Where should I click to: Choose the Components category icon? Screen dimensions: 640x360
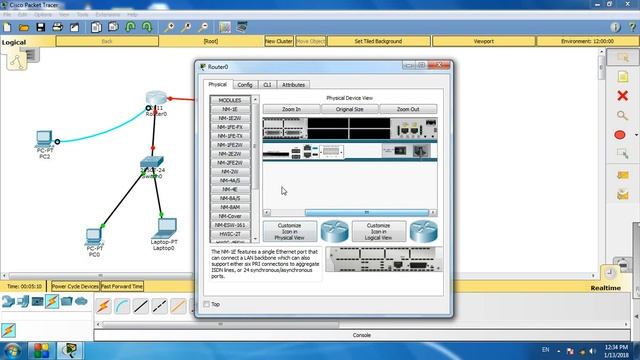pos(38,302)
